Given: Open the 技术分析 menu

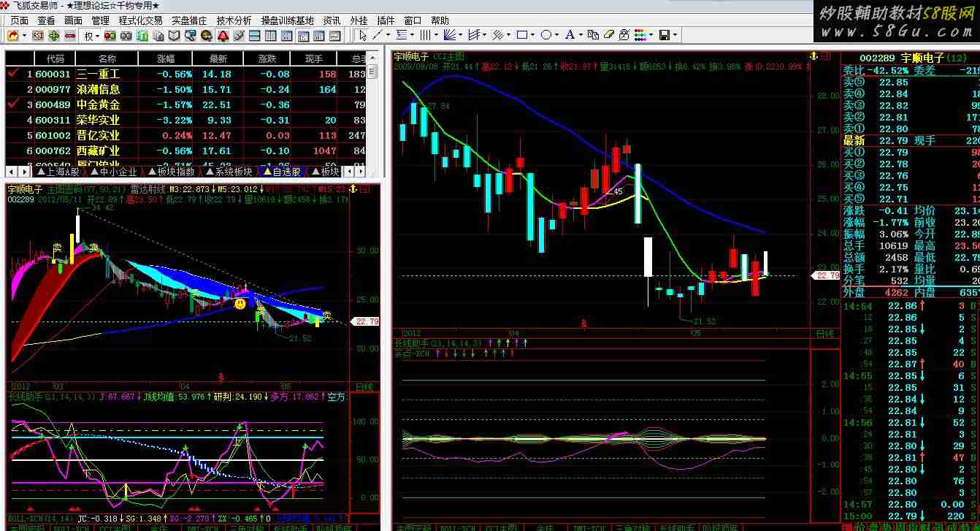Looking at the screenshot, I should (234, 20).
